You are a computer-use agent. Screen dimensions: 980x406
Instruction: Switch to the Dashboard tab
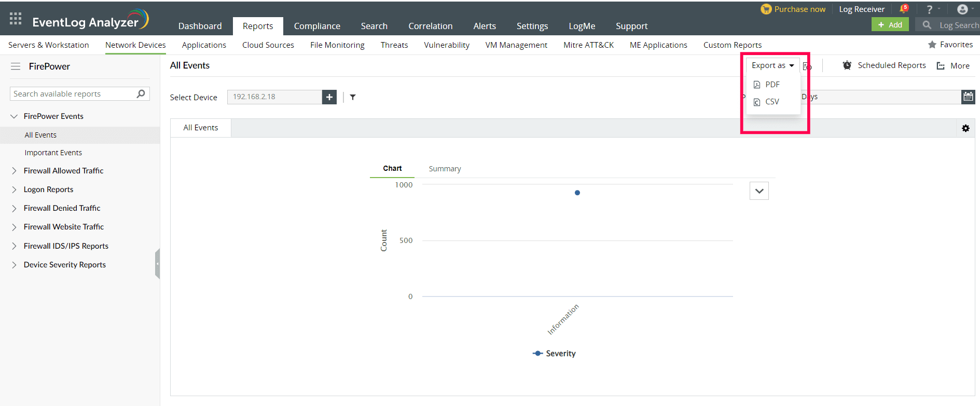pyautogui.click(x=200, y=26)
